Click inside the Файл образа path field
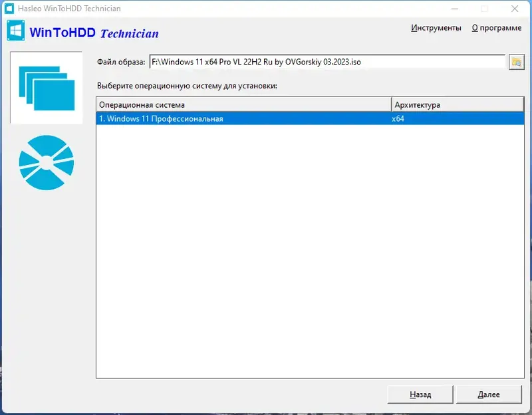This screenshot has width=532, height=415. pos(327,62)
